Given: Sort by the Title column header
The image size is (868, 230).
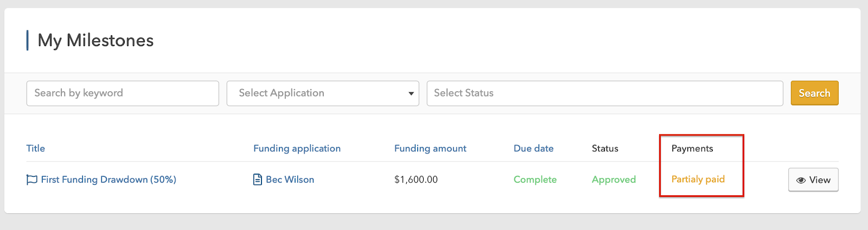Looking at the screenshot, I should 36,148.
